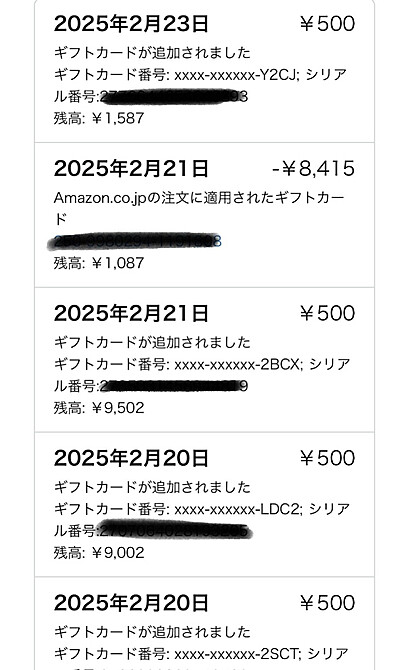Select the Amazon.co.jpの注文に適用されたギフトカード description
Viewport: 409px width, 670px height.
coord(199,208)
